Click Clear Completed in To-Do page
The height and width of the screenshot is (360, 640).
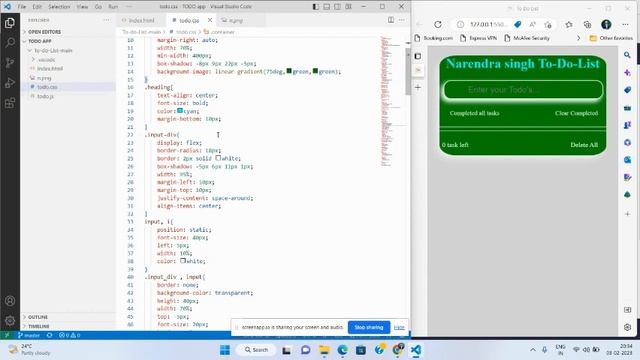[576, 113]
